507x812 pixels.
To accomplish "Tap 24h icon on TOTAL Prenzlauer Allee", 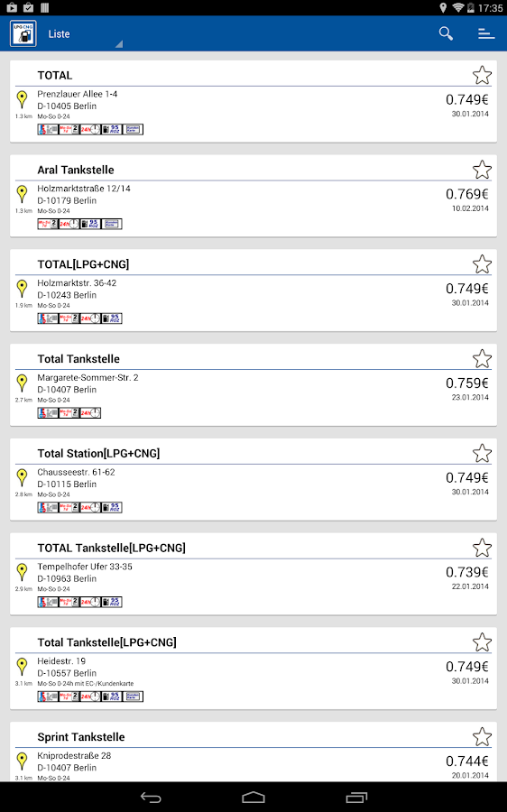I will point(90,129).
